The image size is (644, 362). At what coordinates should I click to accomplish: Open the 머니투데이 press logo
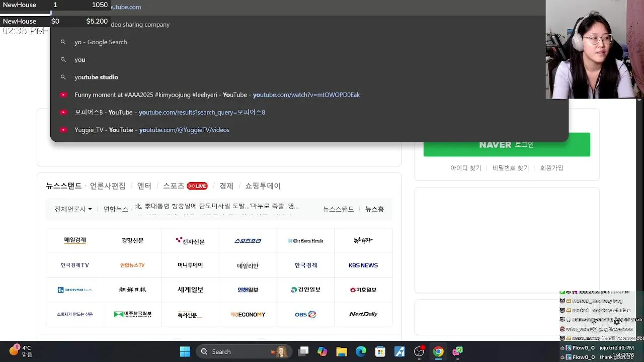pos(190,265)
